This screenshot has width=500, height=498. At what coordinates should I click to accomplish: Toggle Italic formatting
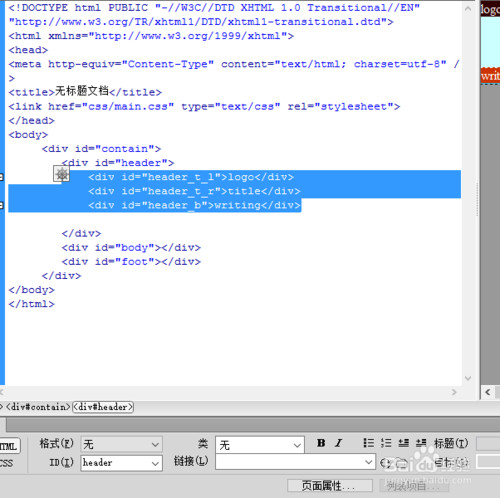pos(339,443)
